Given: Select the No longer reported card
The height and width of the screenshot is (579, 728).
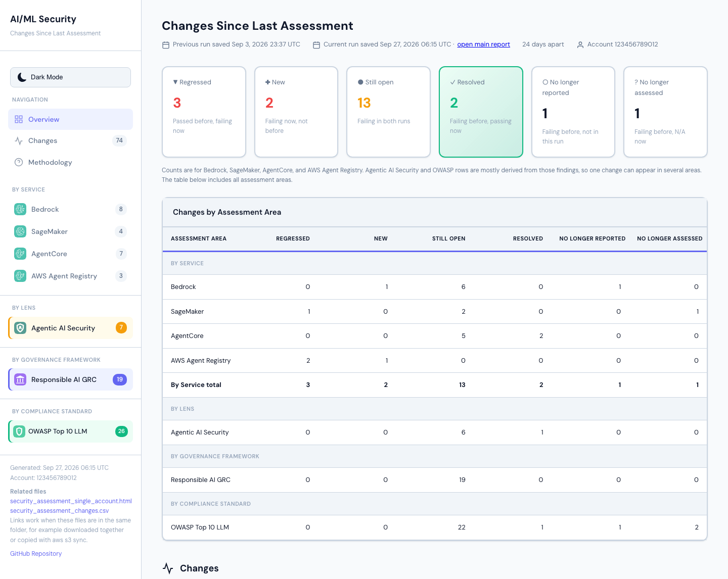Looking at the screenshot, I should pos(573,112).
